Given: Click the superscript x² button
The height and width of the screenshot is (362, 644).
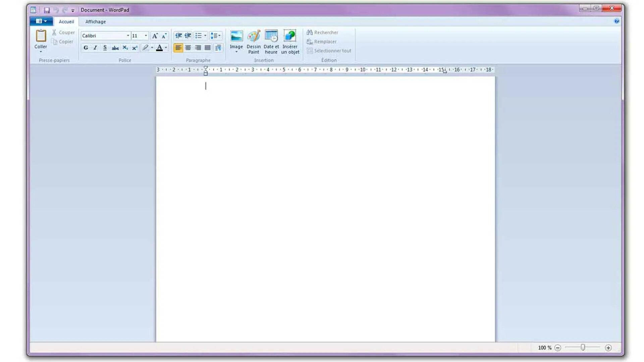Looking at the screenshot, I should point(135,48).
